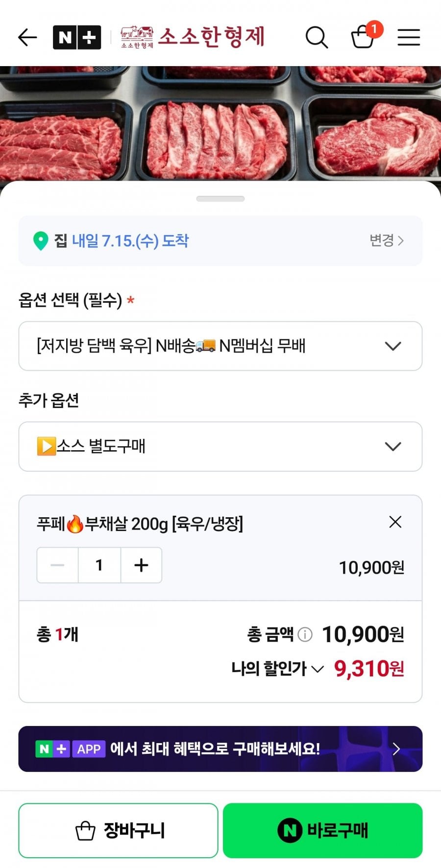Expand 나의 할인가 details
The width and height of the screenshot is (441, 868).
(x=278, y=669)
